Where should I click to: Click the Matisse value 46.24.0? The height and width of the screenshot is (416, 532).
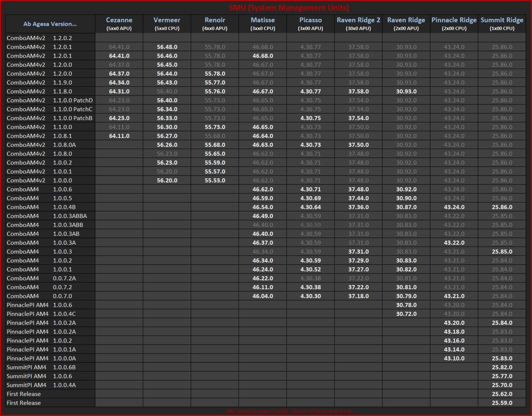pos(263,269)
